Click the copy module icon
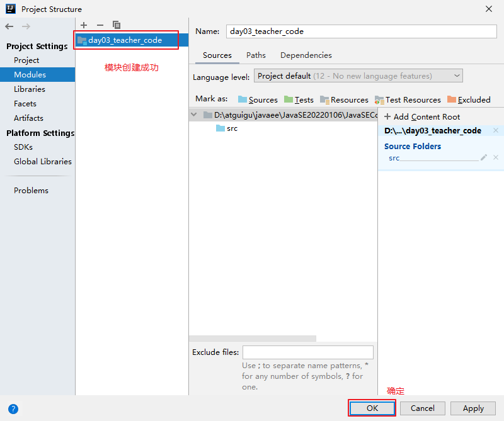The width and height of the screenshot is (504, 421). (x=117, y=25)
